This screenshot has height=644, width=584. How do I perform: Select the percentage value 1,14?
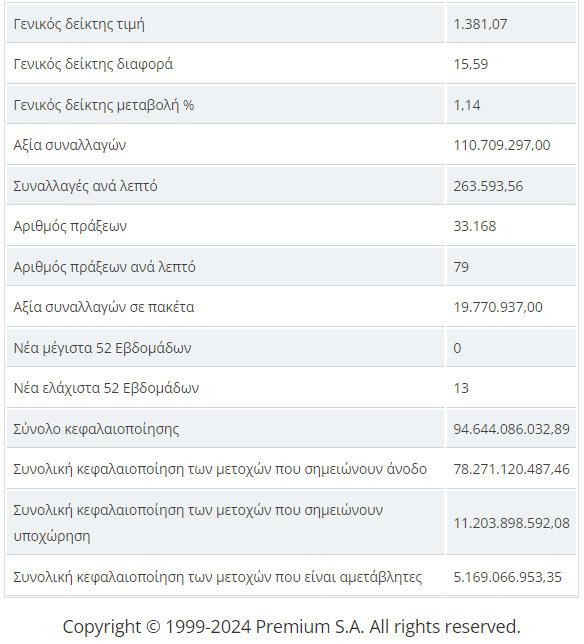point(467,105)
